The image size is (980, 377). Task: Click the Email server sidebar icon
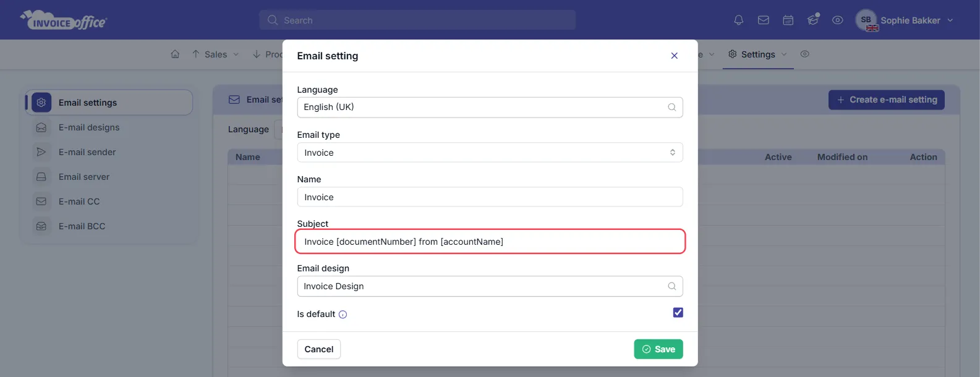41,177
